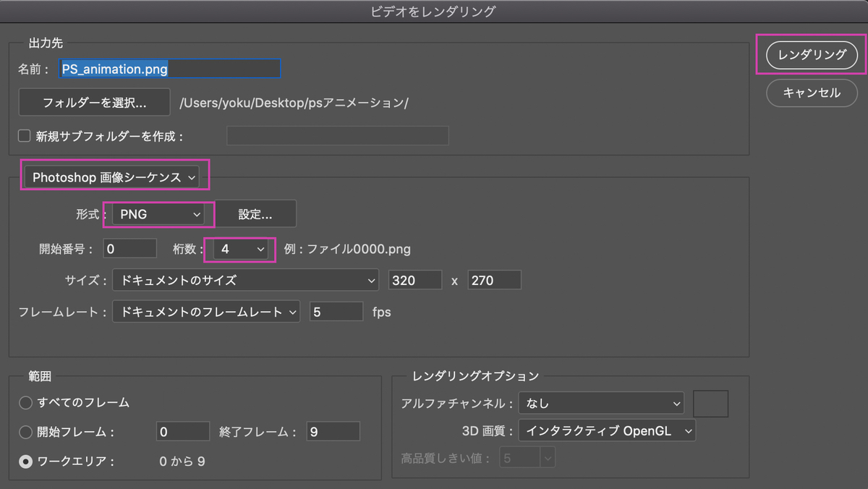This screenshot has width=868, height=489.
Task: Open the 3D画質 dropdown showing インタラクティブ OpenGL
Action: [x=607, y=430]
